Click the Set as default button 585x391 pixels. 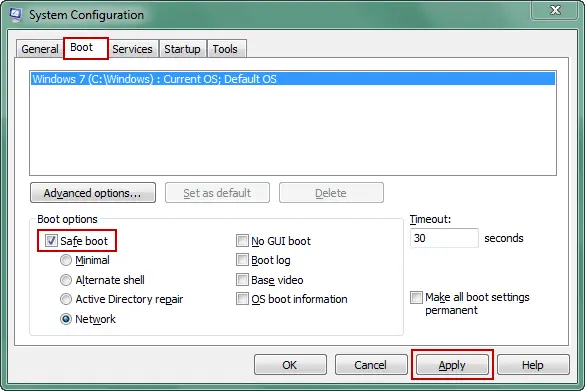click(x=217, y=193)
